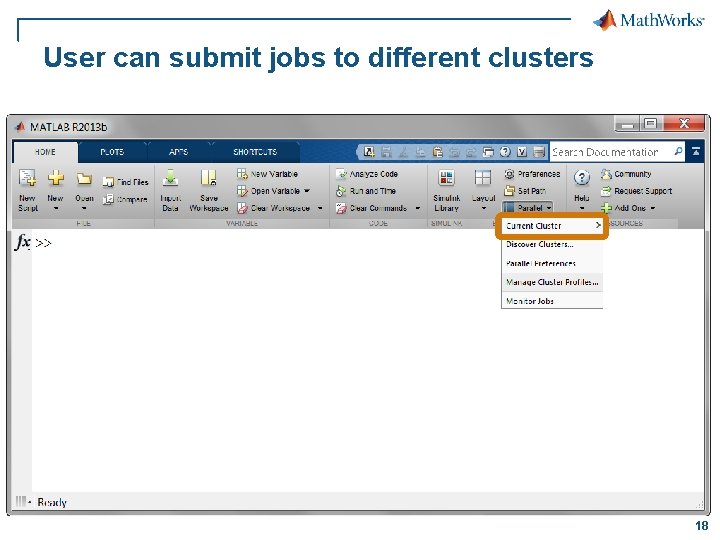This screenshot has height=540, width=720.
Task: Expand the Help dropdown arrow
Action: point(582,209)
